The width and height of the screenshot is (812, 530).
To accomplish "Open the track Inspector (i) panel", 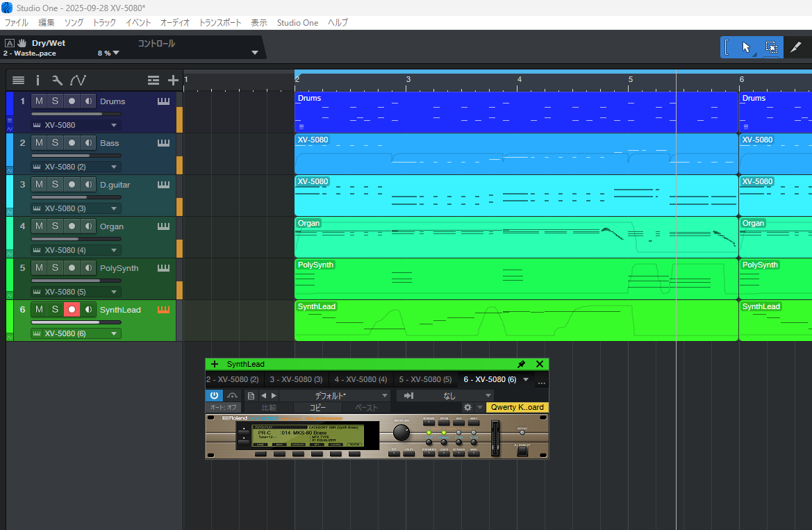I will (38, 81).
